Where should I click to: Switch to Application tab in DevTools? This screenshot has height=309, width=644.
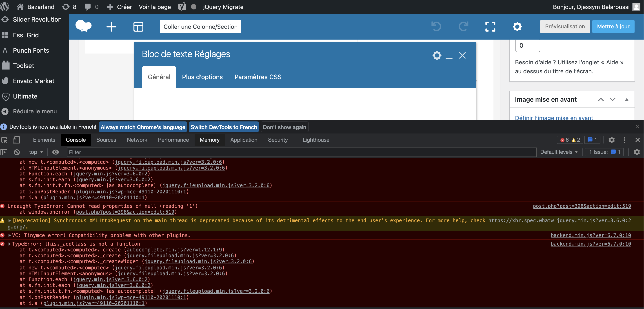click(x=244, y=140)
